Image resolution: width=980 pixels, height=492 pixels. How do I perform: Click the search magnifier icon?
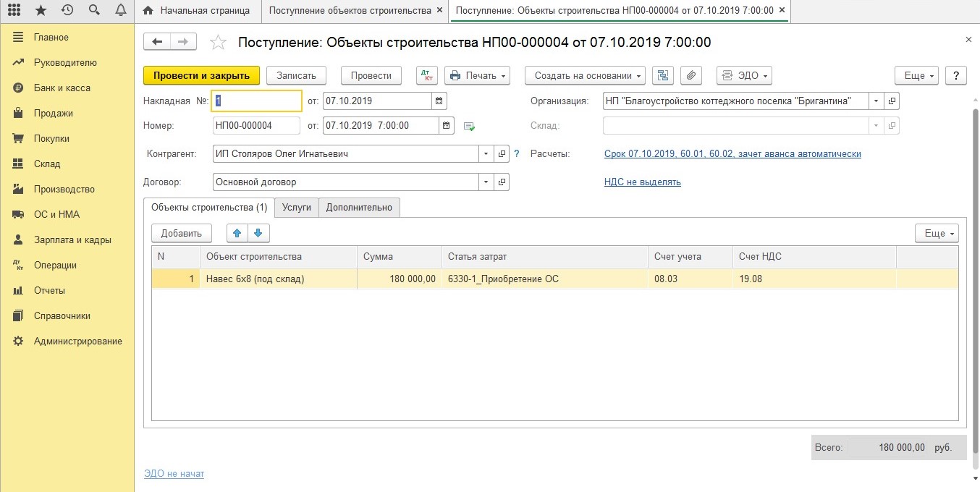pos(94,10)
